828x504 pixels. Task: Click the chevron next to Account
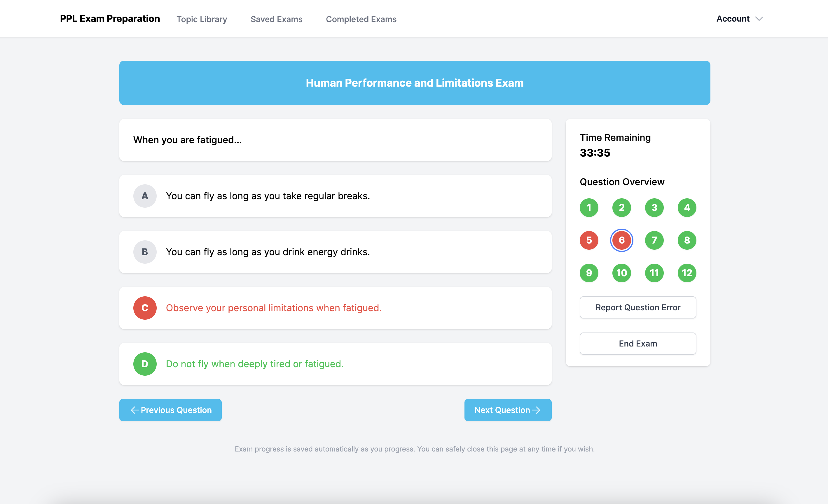(x=759, y=19)
